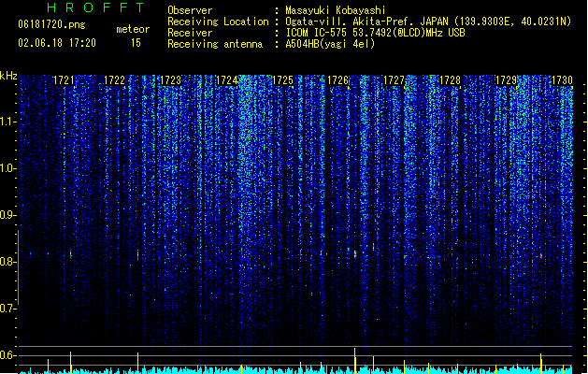The height and width of the screenshot is (374, 588).
Task: Click the kHz axis unit label
Action: tap(8, 76)
